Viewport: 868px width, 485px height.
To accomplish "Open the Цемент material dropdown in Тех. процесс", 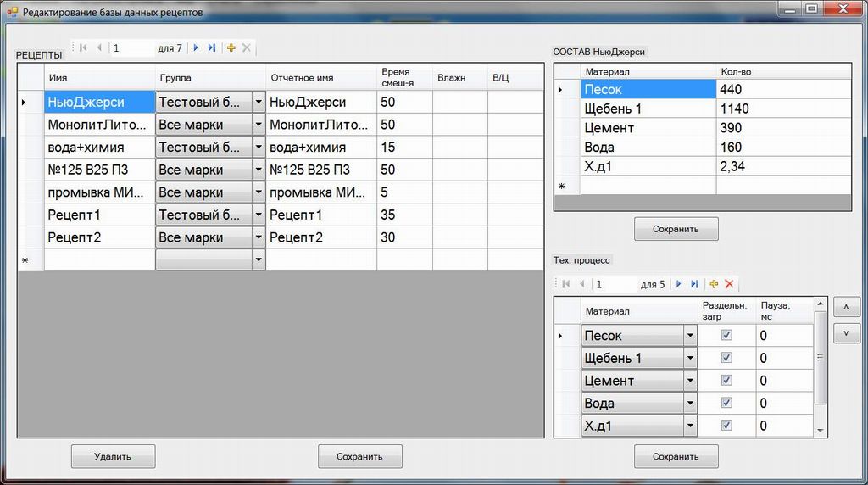I will pyautogui.click(x=690, y=381).
